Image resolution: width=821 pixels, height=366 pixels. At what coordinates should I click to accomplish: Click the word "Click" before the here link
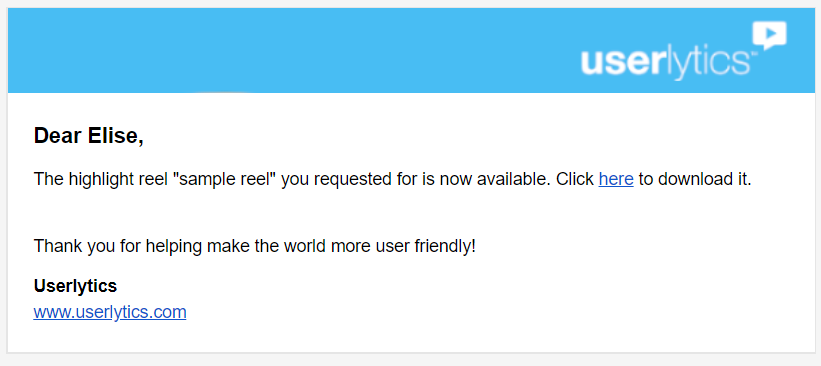pos(575,179)
